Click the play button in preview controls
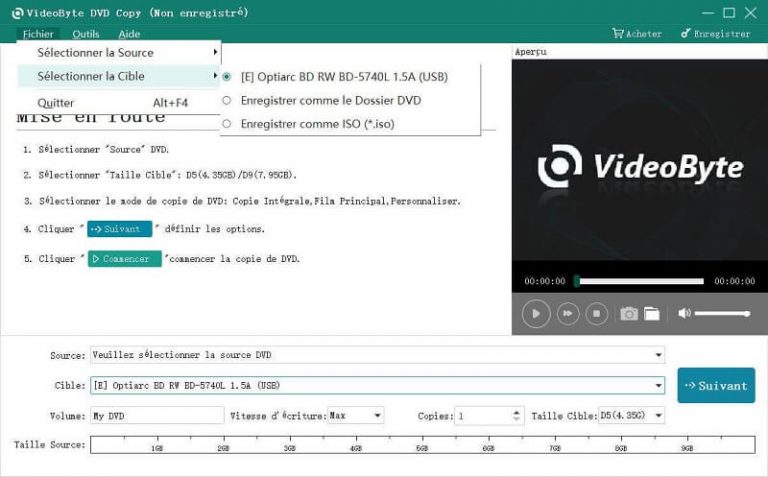The width and height of the screenshot is (768, 477). [x=536, y=313]
